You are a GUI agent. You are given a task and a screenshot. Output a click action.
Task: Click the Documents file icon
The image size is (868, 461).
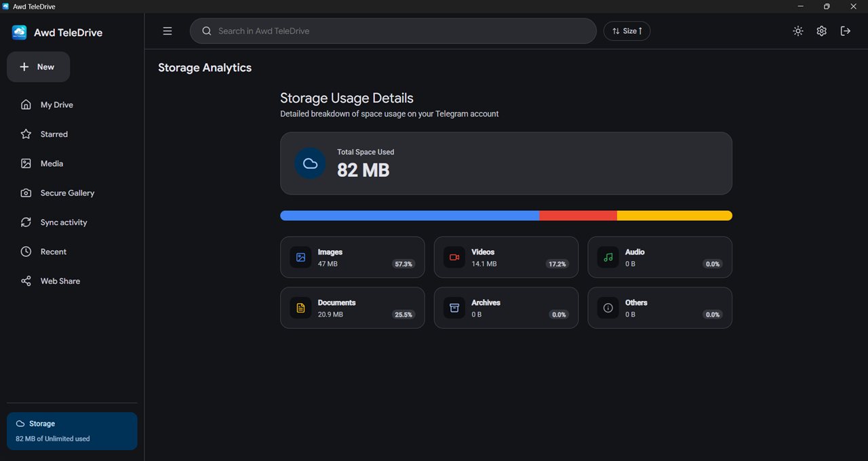[300, 308]
